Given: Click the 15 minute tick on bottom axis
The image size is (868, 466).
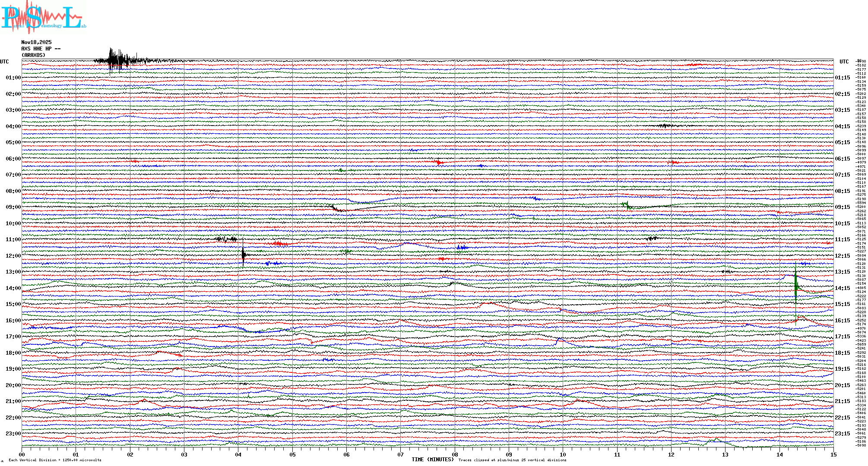Looking at the screenshot, I should pos(833,455).
